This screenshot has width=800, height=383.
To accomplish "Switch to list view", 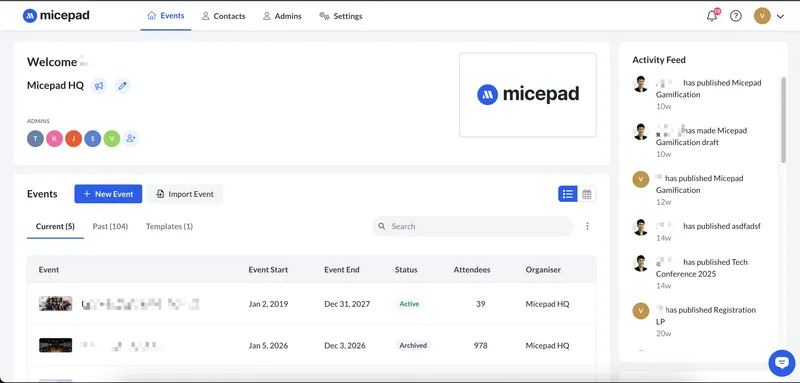I will pos(567,194).
